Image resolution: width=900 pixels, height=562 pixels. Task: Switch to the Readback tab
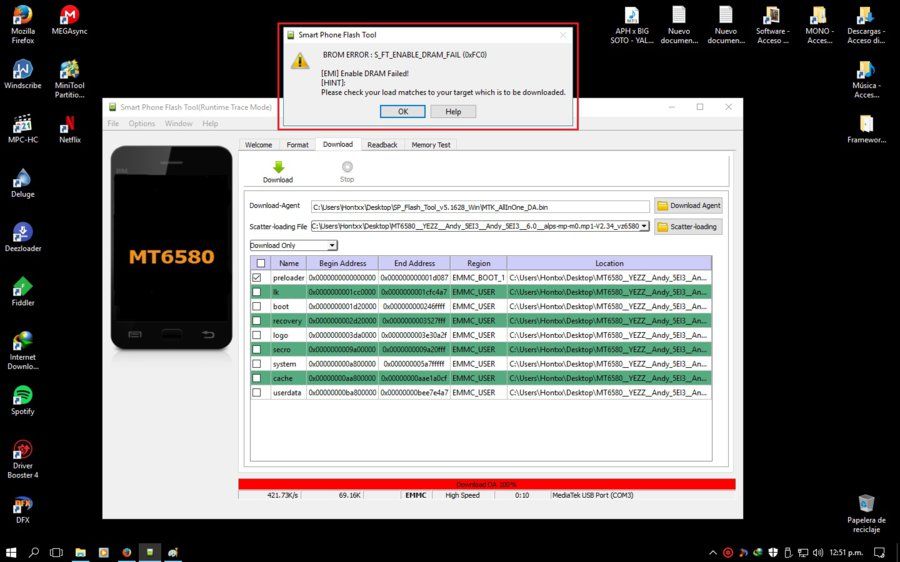382,145
